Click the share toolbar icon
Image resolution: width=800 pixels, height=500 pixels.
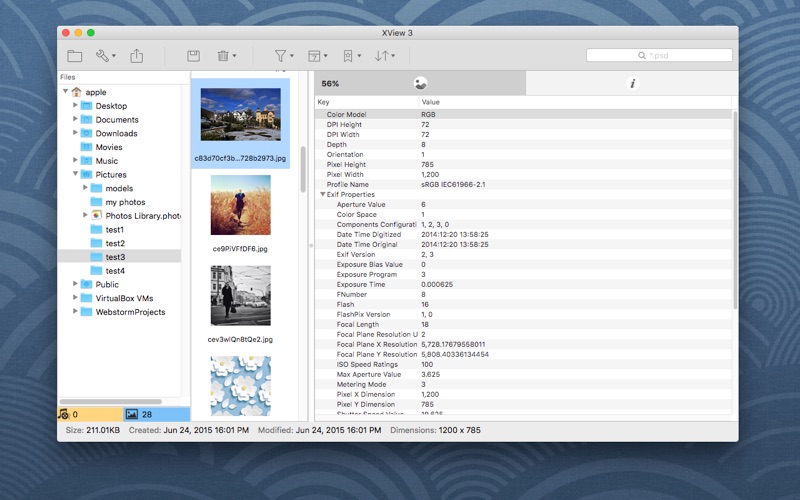tap(137, 56)
